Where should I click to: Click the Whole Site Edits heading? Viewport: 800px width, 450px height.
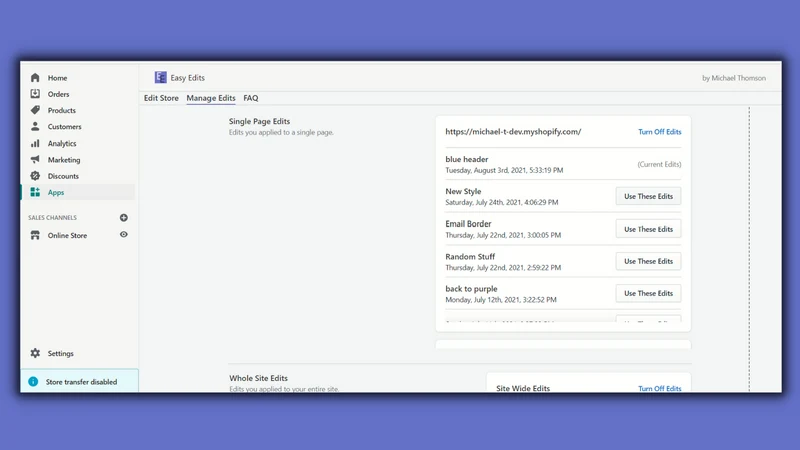(258, 378)
